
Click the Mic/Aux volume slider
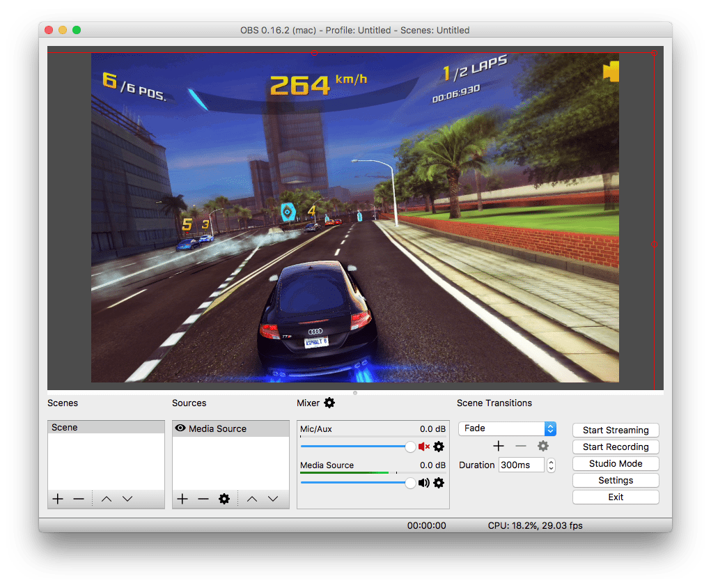[358, 447]
